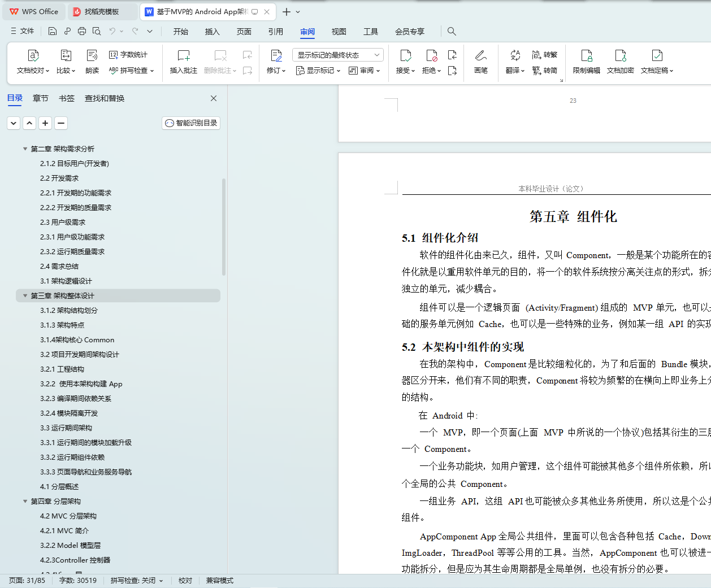Collapse 第三章 架构整体设计 tree node
711x588 pixels.
[25, 296]
